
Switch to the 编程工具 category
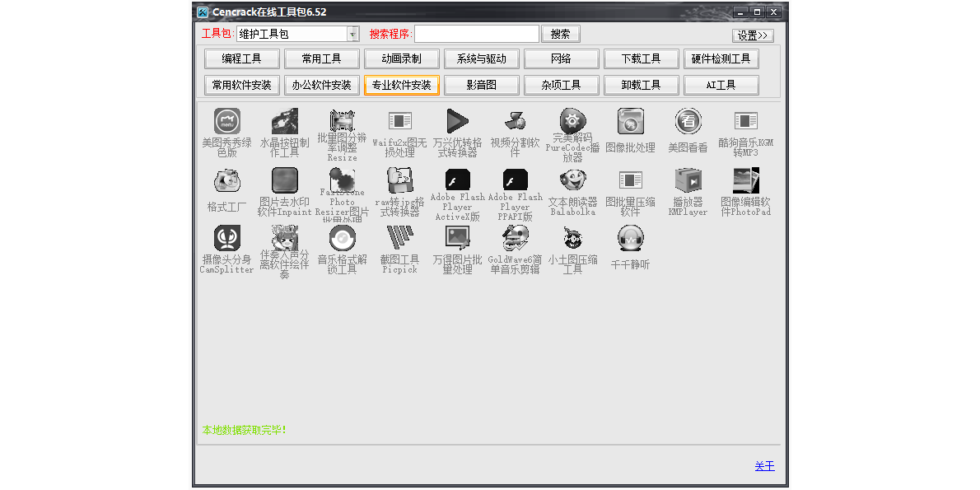(x=241, y=58)
